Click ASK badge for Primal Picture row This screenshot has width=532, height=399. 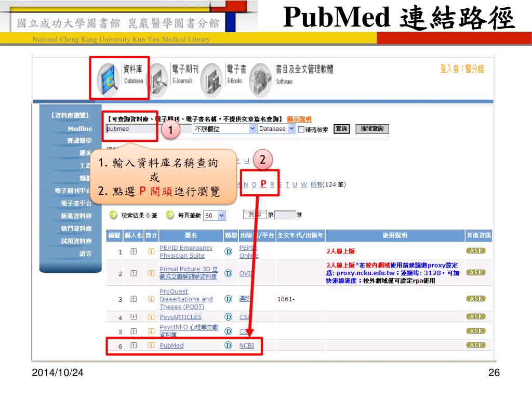pyautogui.click(x=476, y=272)
